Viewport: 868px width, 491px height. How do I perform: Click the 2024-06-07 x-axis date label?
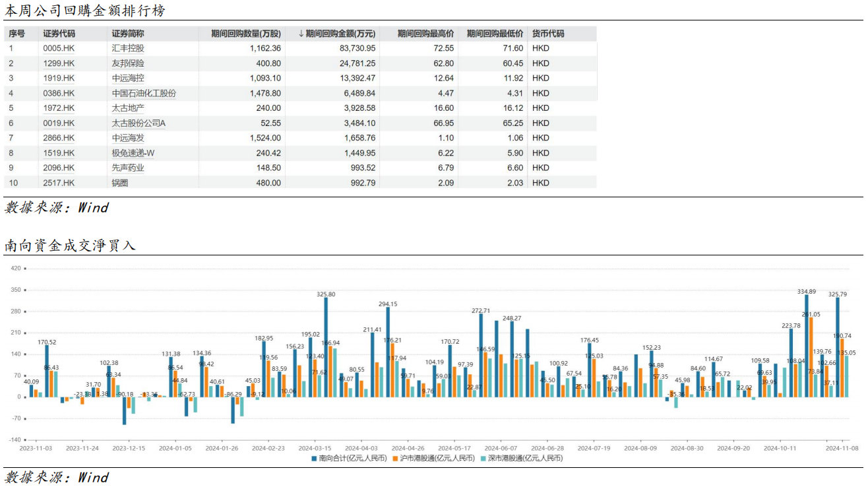pyautogui.click(x=501, y=447)
